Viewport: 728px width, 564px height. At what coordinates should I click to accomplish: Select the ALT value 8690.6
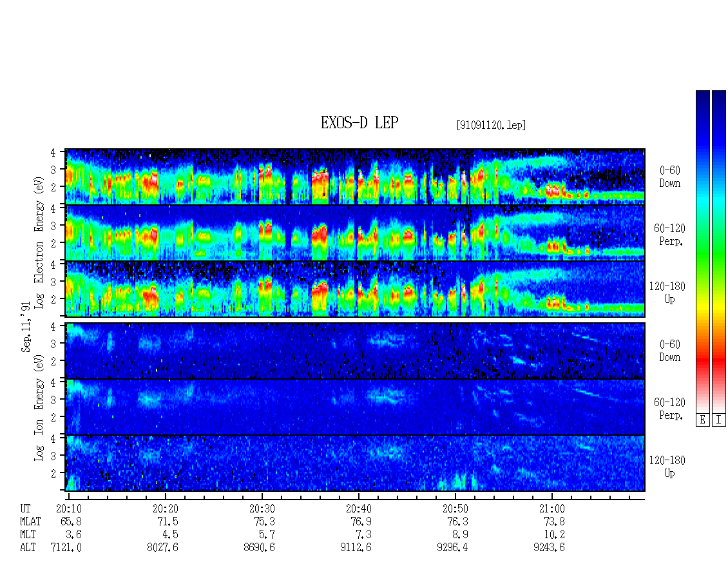pyautogui.click(x=259, y=548)
